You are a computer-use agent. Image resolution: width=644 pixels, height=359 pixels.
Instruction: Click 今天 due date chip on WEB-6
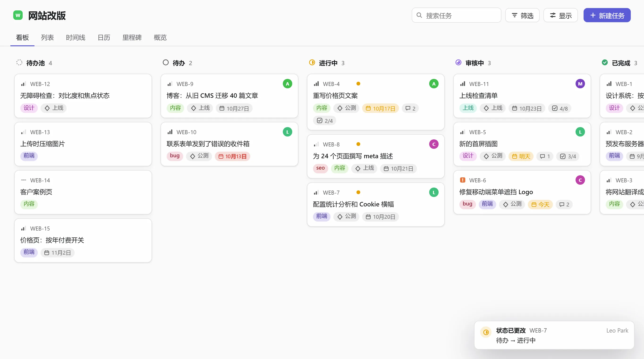pos(540,204)
